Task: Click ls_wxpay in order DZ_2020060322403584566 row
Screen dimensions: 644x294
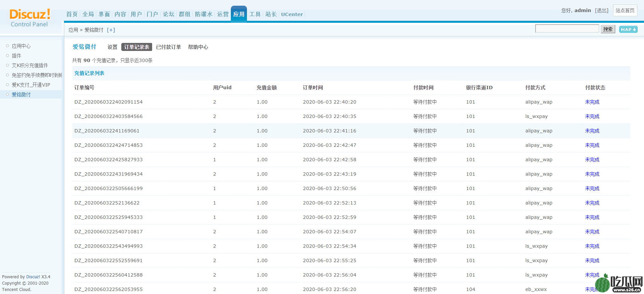Action: (536, 116)
